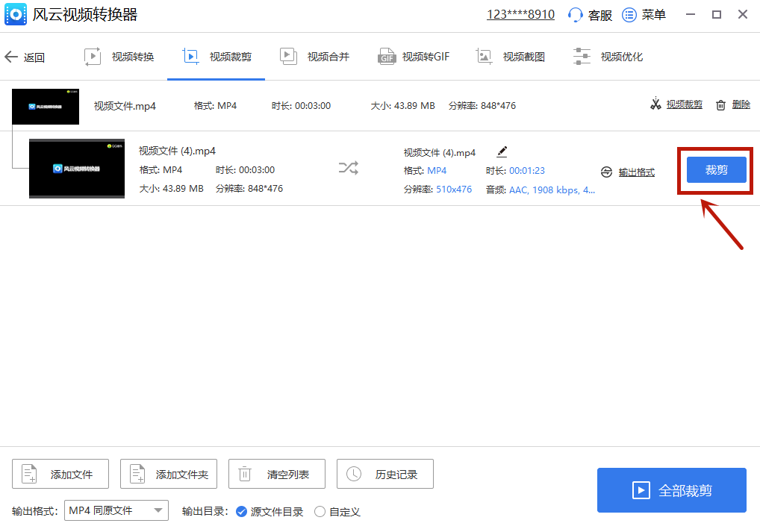Click the 视频文件 (4).mp4 preview thumbnail
The width and height of the screenshot is (760, 532).
(x=77, y=169)
